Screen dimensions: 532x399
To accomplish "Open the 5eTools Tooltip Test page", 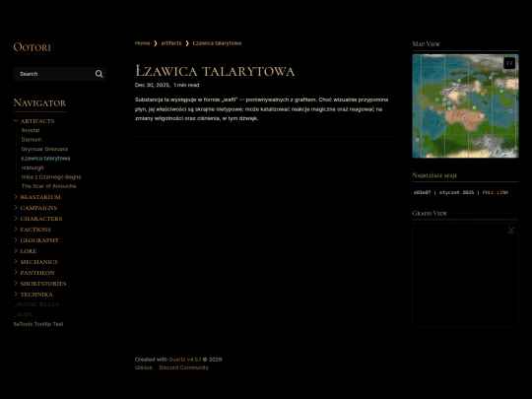I will tap(38, 324).
